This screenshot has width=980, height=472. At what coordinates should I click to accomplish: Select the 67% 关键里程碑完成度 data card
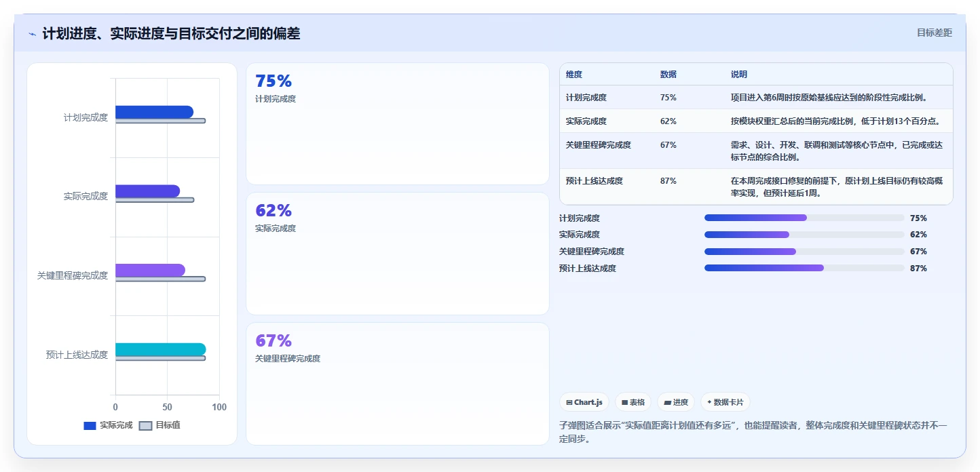click(398, 384)
